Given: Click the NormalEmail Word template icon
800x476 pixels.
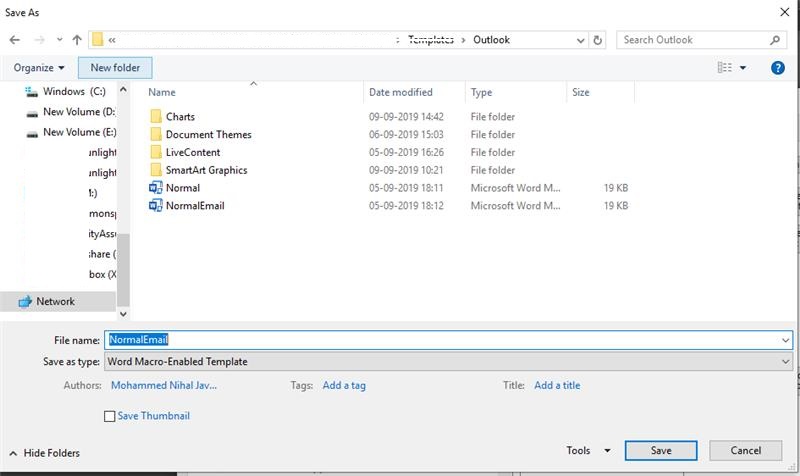Looking at the screenshot, I should click(x=156, y=206).
